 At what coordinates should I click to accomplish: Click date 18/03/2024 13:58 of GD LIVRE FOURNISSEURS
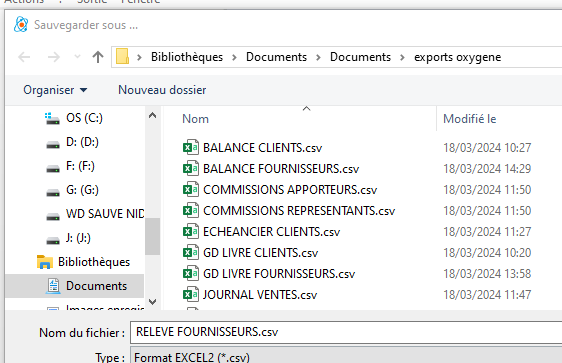click(487, 274)
